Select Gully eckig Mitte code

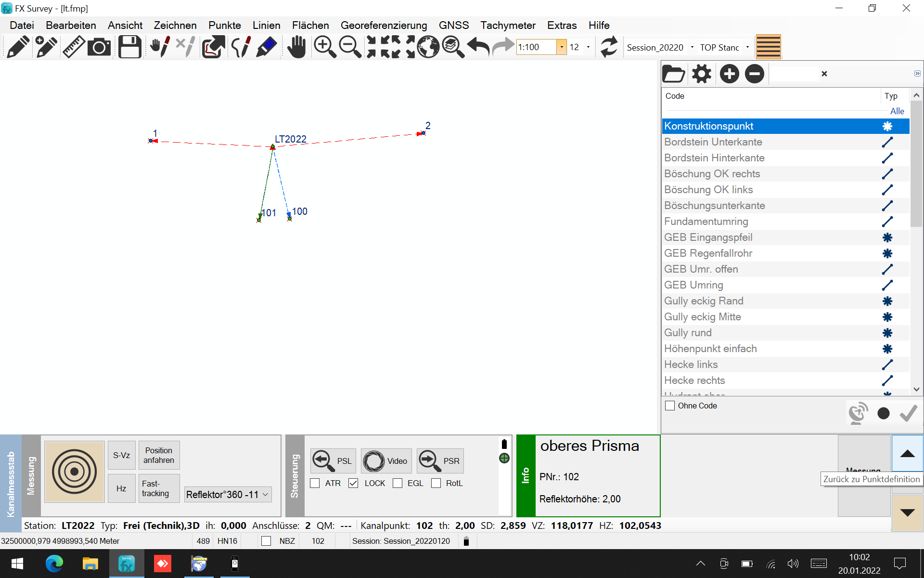tap(703, 317)
